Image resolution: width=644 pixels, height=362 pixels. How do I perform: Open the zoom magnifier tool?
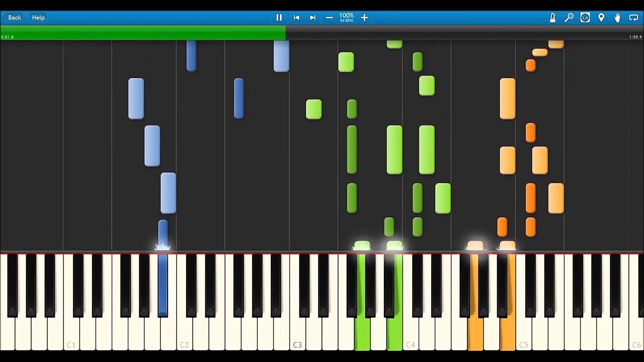(x=569, y=18)
